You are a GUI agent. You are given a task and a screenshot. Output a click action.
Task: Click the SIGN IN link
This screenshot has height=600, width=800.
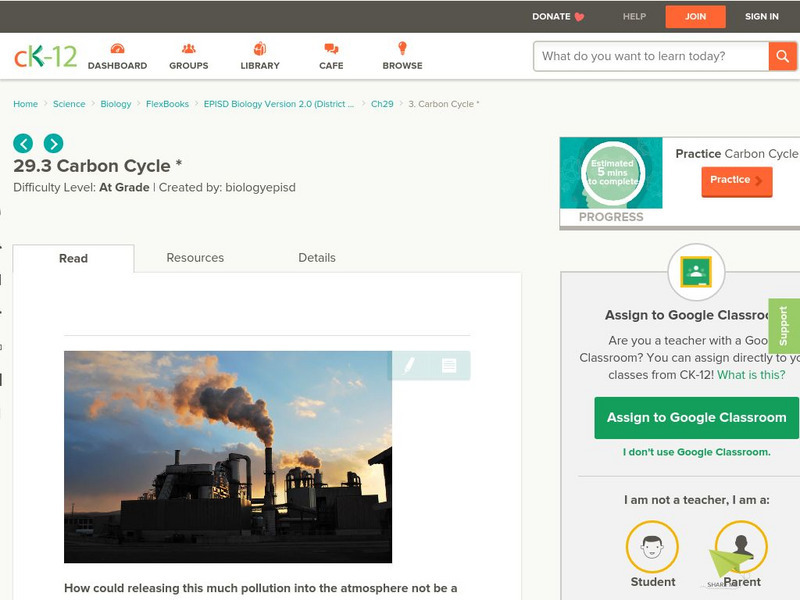(x=762, y=17)
